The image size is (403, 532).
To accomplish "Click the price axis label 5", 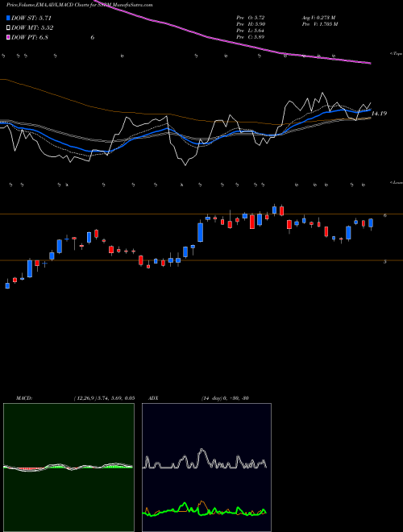I will (x=385, y=262).
